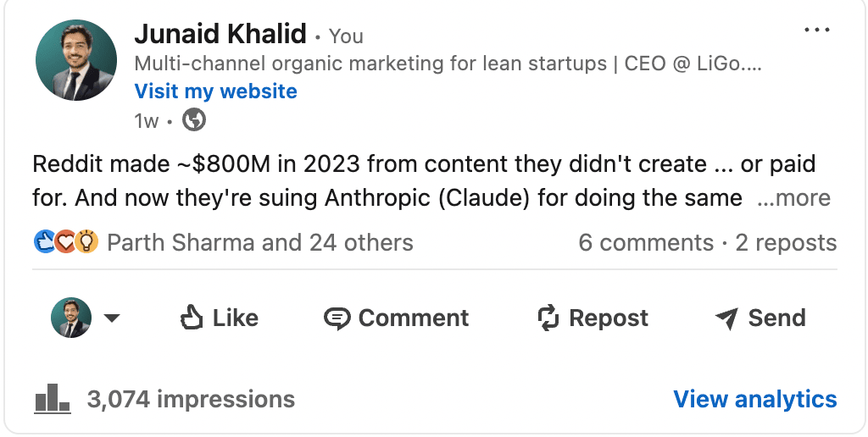This screenshot has height=437, width=868.
Task: Click the blue like reaction icon
Action: point(44,242)
